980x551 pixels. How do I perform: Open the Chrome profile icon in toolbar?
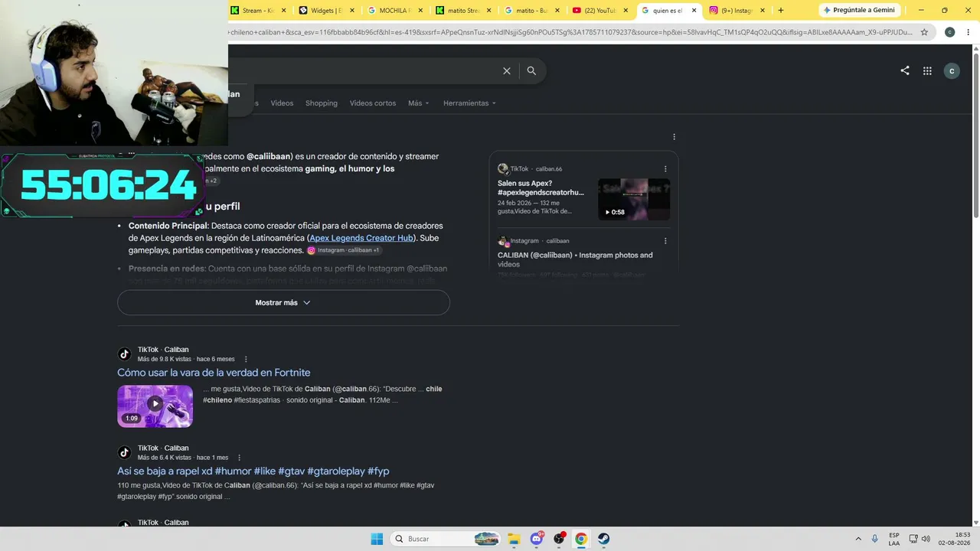click(949, 32)
